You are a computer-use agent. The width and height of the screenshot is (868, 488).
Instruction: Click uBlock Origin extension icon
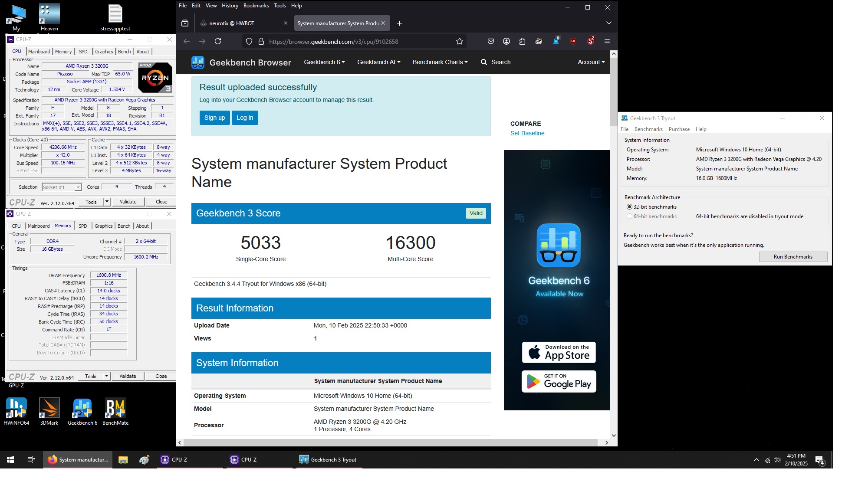573,41
